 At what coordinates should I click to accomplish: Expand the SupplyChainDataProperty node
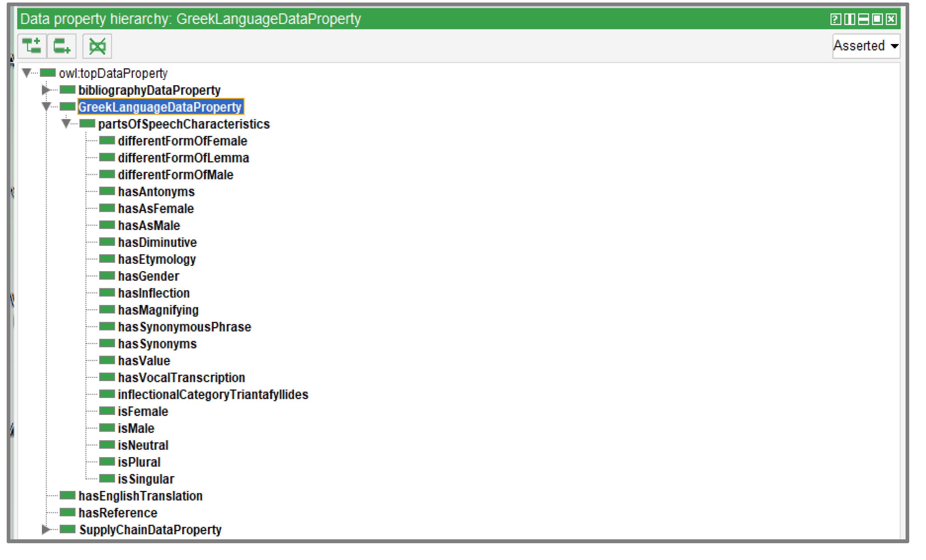pyautogui.click(x=46, y=530)
